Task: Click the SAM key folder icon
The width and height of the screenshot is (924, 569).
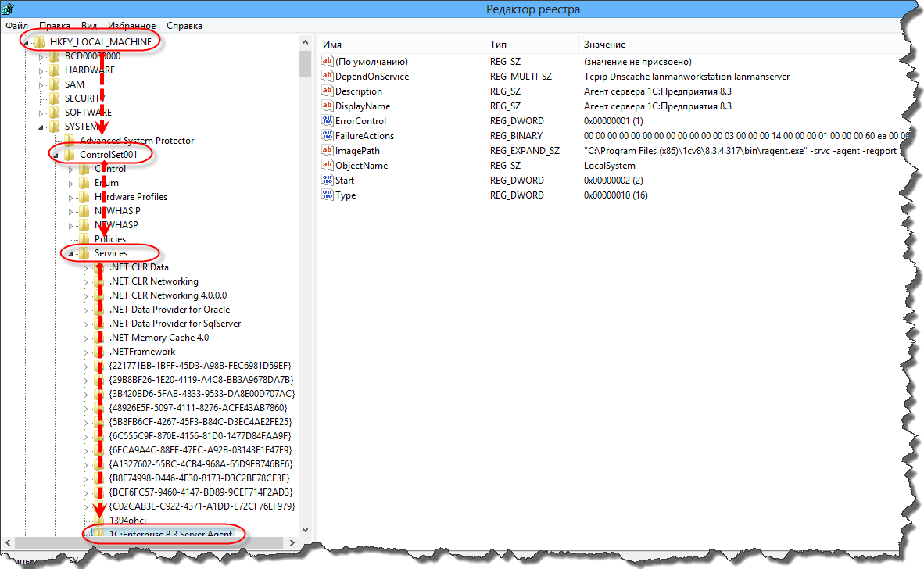Action: (x=55, y=84)
